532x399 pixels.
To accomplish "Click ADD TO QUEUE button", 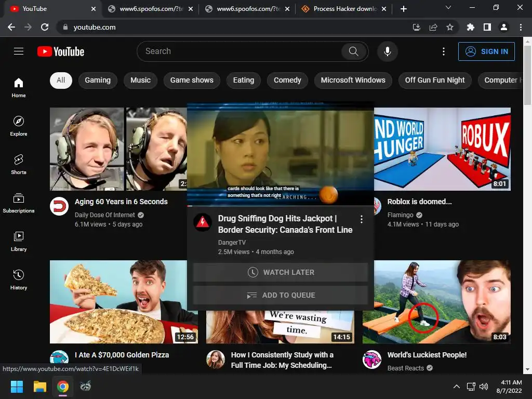I will click(280, 295).
